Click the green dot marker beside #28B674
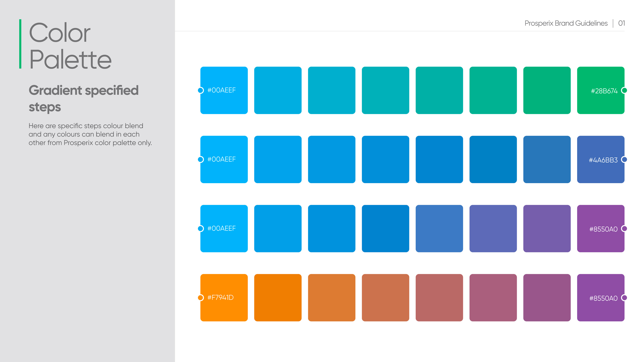 pos(624,90)
